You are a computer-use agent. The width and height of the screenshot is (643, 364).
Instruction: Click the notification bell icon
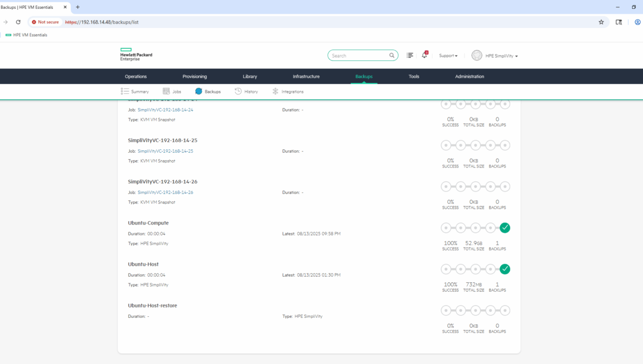(424, 55)
